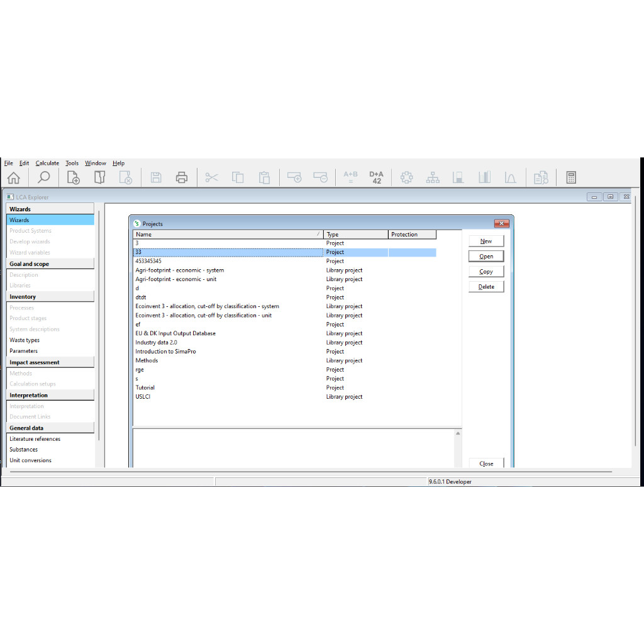Click the Copy button in Projects dialog
Screen dimensions: 644x644
click(x=486, y=272)
